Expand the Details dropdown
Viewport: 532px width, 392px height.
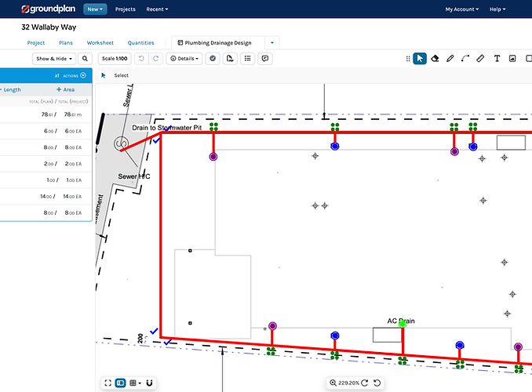(184, 59)
